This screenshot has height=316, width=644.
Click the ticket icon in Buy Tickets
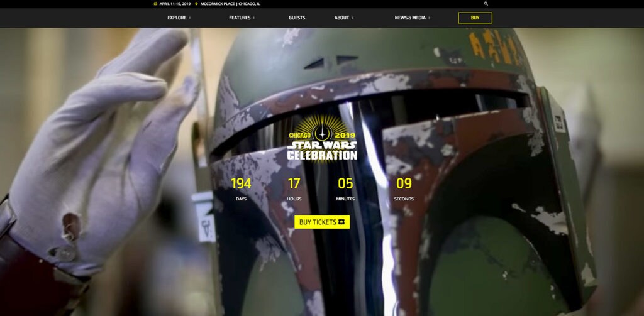tap(341, 222)
